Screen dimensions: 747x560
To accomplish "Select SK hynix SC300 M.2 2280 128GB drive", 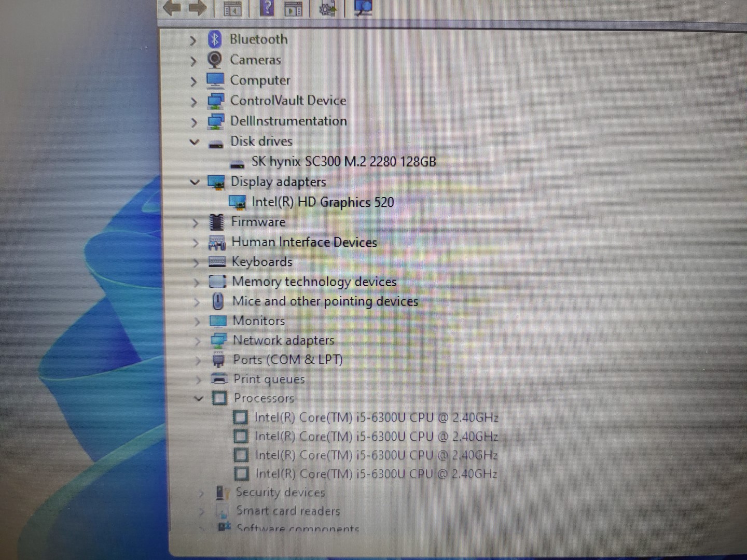I will point(343,162).
